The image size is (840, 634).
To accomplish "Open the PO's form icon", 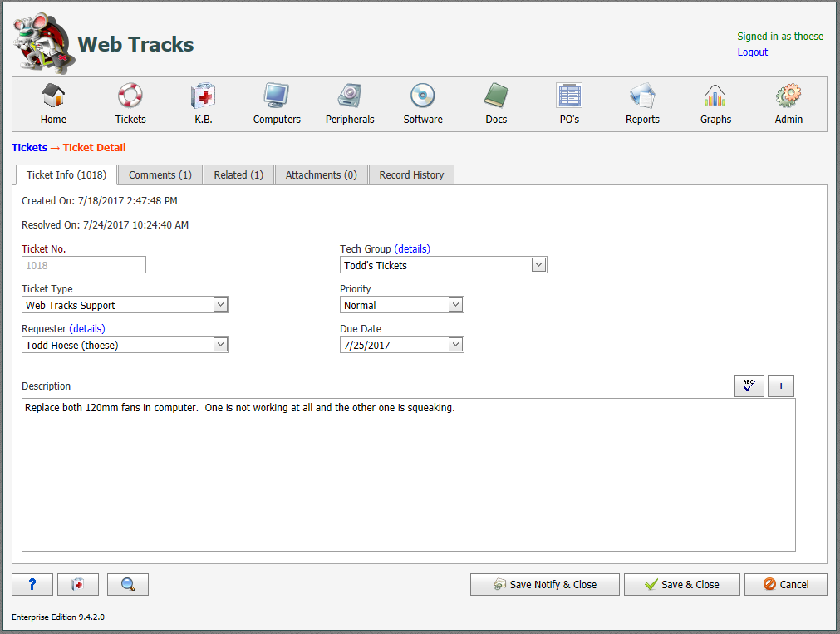I will (x=569, y=96).
